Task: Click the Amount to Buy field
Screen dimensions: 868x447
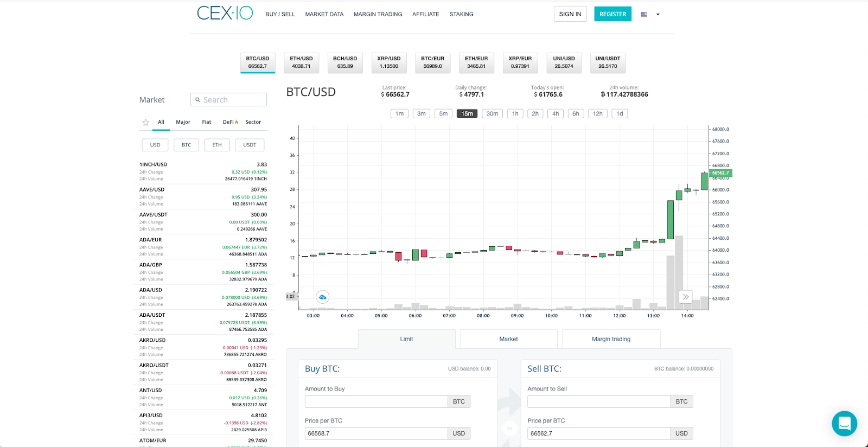Action: [x=376, y=401]
